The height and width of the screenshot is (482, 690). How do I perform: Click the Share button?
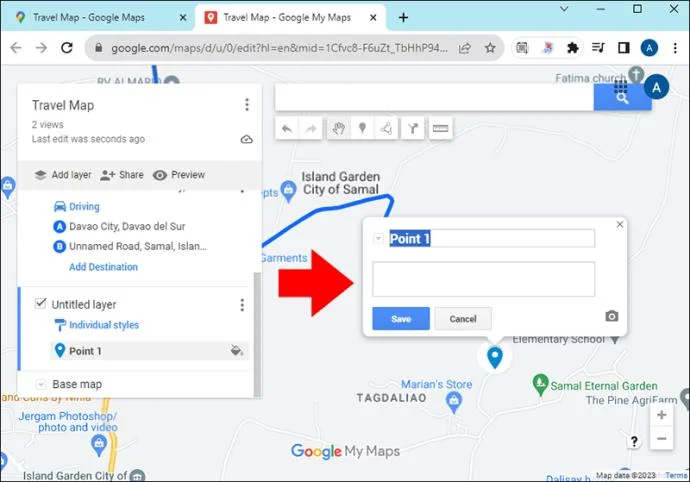(122, 175)
